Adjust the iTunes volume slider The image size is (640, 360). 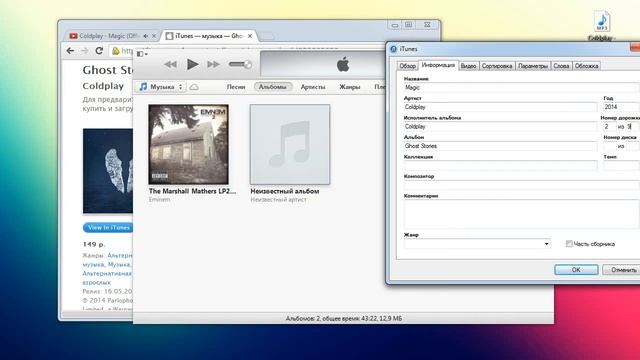point(240,64)
